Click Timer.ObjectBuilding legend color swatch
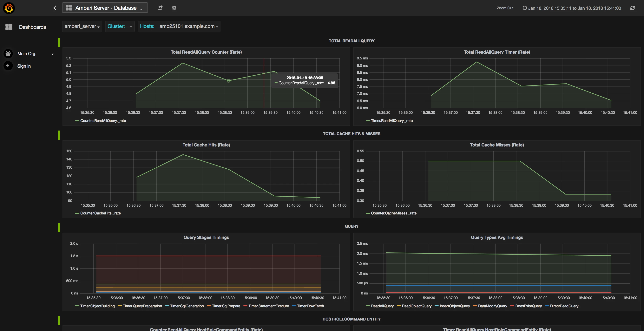Screen dimensions: 644x331 [77, 306]
